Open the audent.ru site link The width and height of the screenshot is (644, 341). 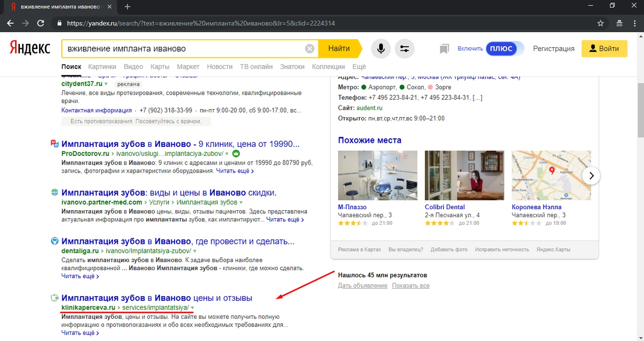(370, 108)
